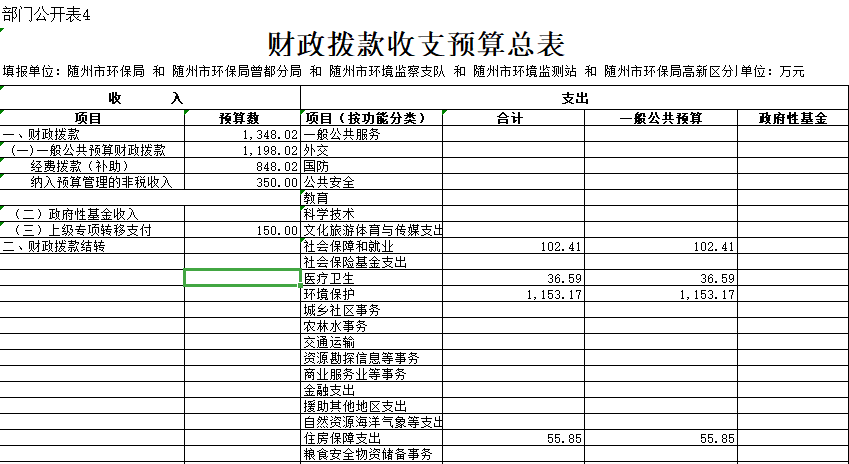This screenshot has height=464, width=849.
Task: Click the 1,348.02 budget value cell
Action: tap(269, 134)
